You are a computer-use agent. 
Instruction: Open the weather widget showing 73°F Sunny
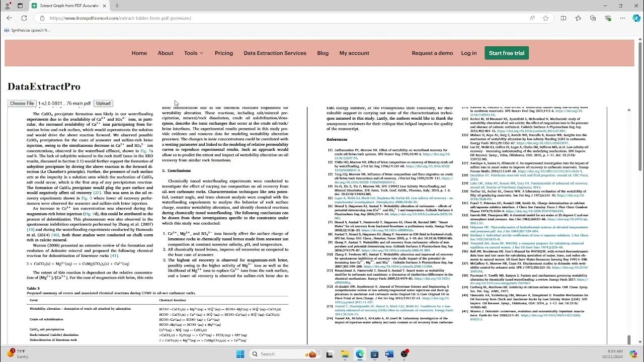click(17, 353)
